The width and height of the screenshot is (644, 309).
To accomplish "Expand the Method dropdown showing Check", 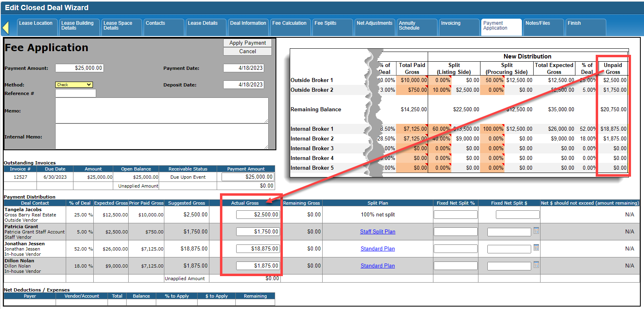I will [x=74, y=84].
